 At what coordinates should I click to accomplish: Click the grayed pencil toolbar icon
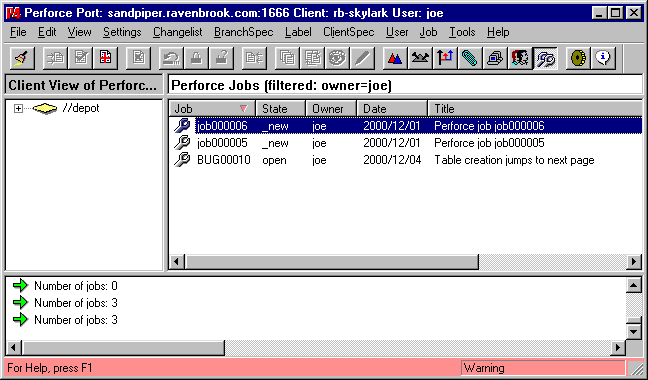[362, 58]
